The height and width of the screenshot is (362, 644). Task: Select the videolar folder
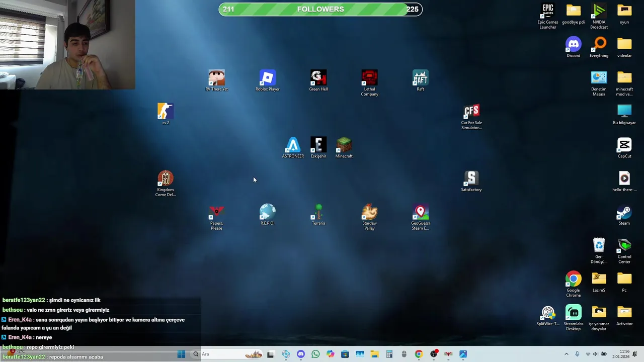coord(624,47)
